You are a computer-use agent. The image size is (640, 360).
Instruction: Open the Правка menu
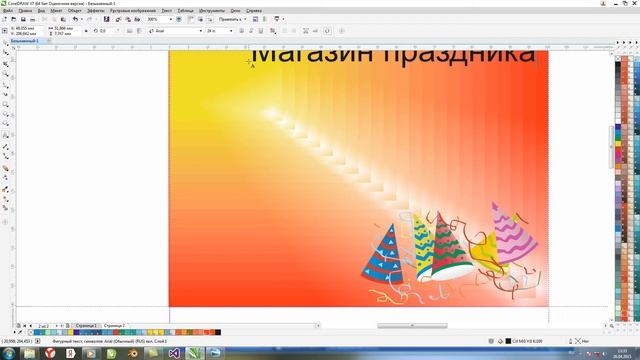click(25, 11)
